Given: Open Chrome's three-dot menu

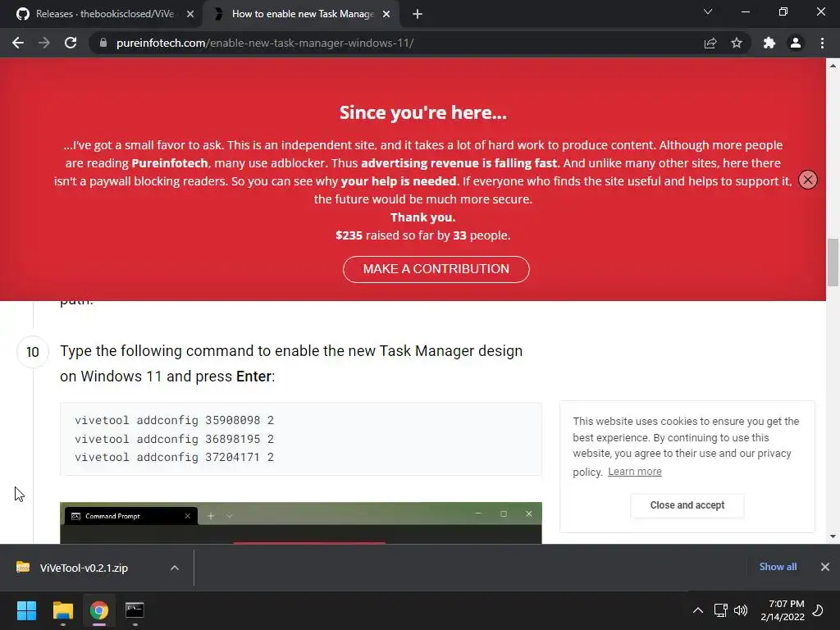Looking at the screenshot, I should 822,43.
